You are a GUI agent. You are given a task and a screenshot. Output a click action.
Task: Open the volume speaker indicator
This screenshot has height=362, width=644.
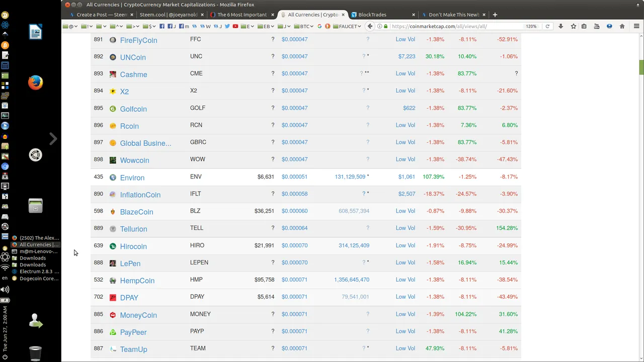click(x=5, y=290)
